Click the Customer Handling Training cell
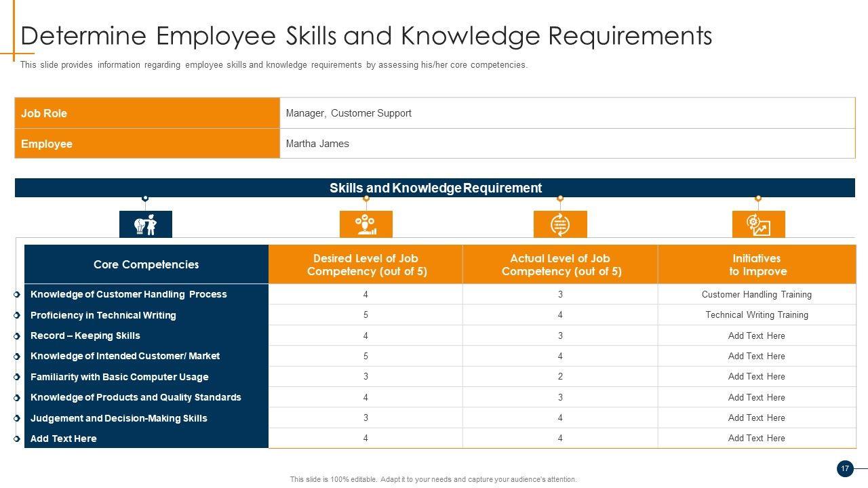Image resolution: width=868 pixels, height=488 pixels. click(756, 295)
